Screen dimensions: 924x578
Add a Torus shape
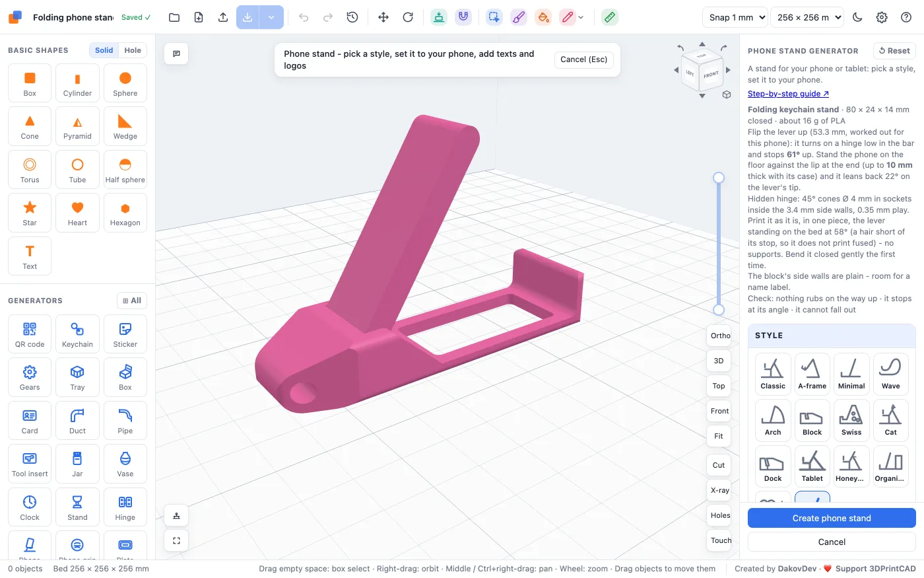(30, 170)
